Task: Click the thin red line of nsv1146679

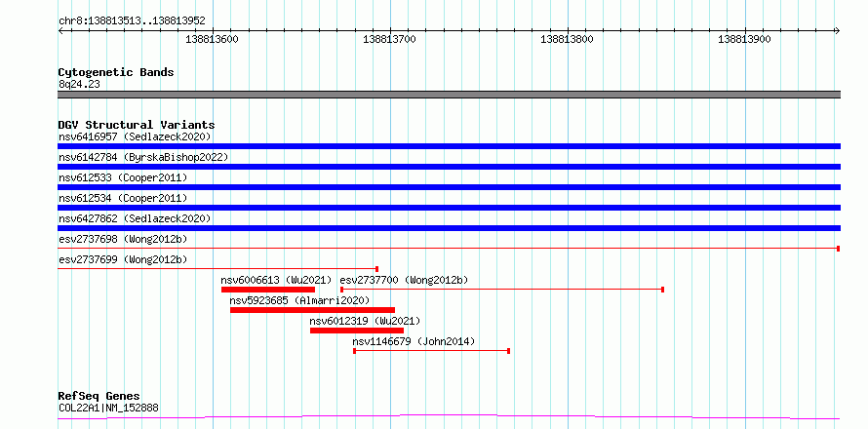Action: point(431,351)
